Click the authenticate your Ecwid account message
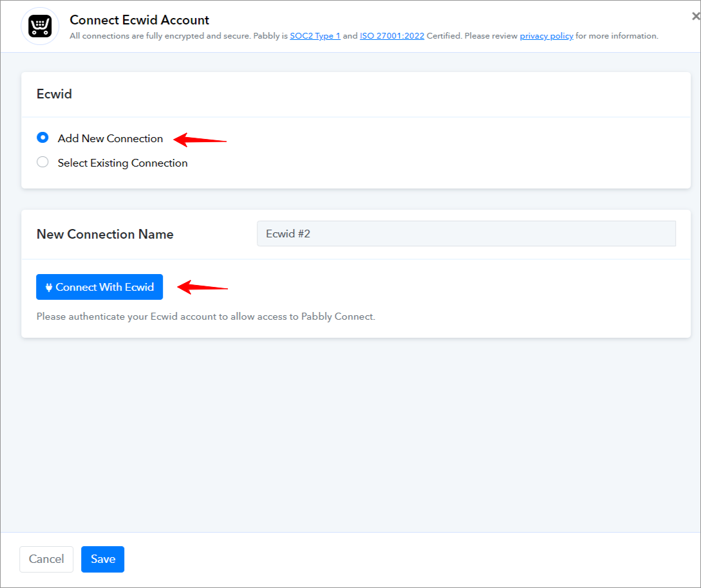Viewport: 701px width, 588px height. pos(205,317)
